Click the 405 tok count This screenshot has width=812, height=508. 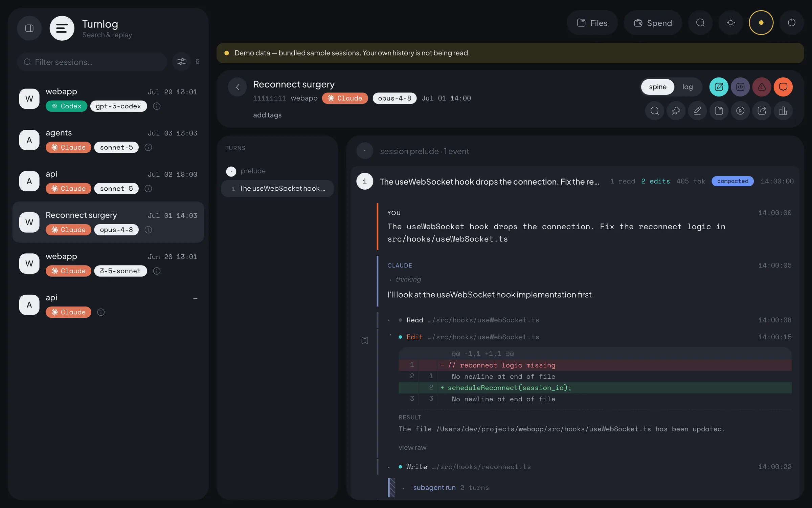(691, 181)
